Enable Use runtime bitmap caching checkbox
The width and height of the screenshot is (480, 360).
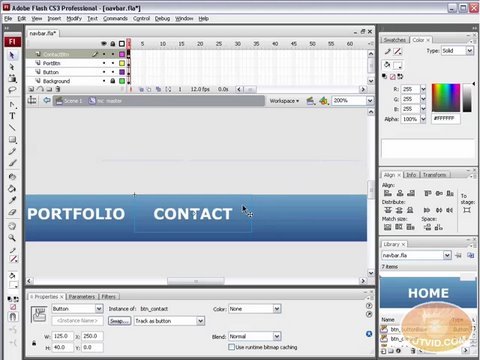click(231, 347)
